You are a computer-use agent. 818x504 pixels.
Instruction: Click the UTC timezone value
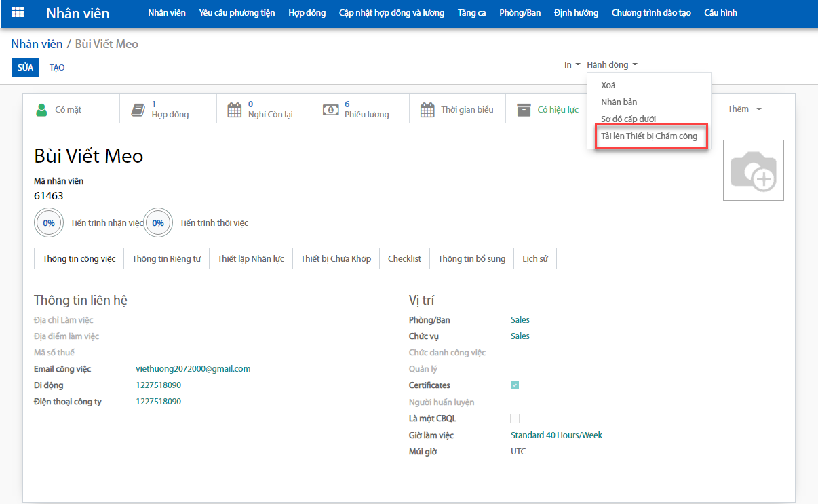pyautogui.click(x=518, y=452)
